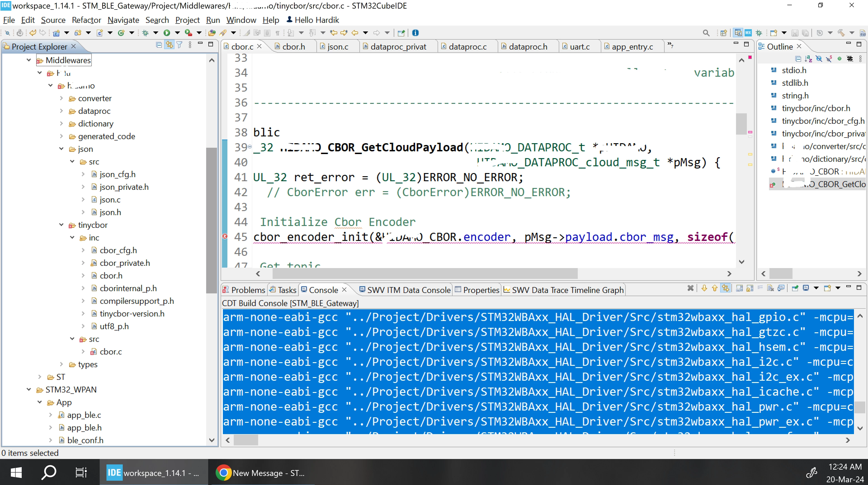
Task: Open the search magnifier in top toolbar
Action: pyautogui.click(x=706, y=33)
